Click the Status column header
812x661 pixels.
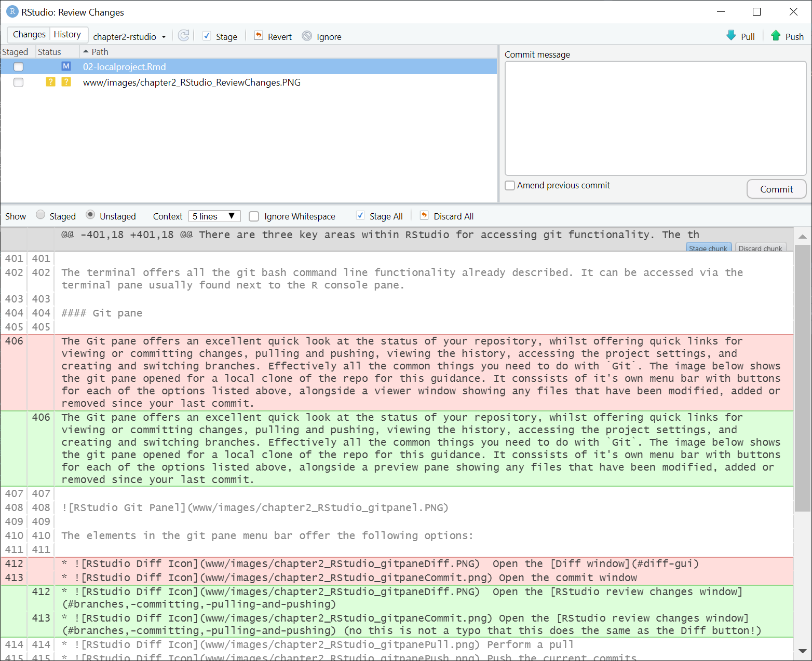point(50,52)
